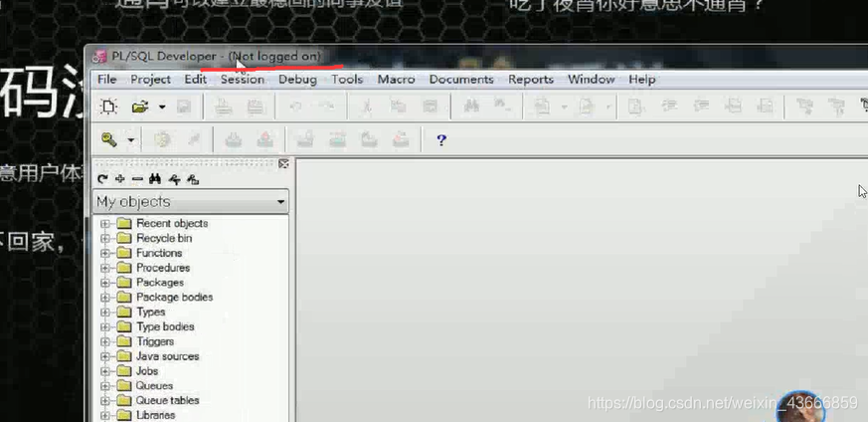Expand the Jobs tree node

click(x=104, y=371)
